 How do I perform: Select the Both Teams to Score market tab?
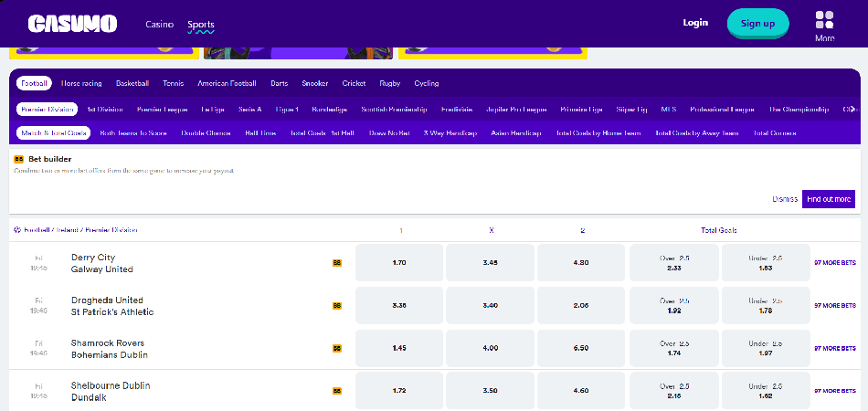(x=133, y=133)
